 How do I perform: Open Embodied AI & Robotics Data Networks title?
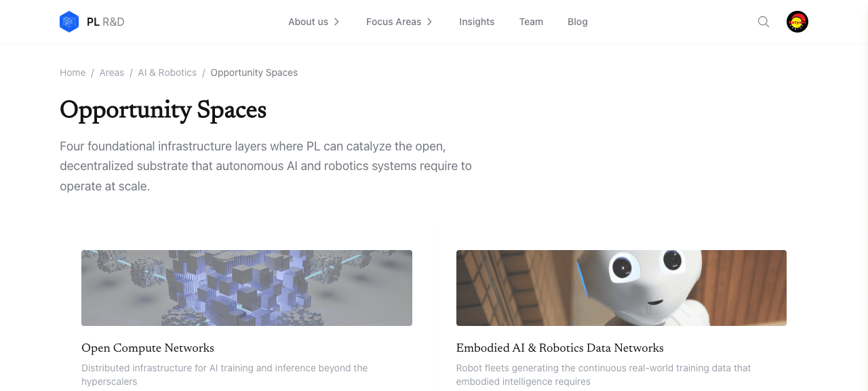[560, 348]
